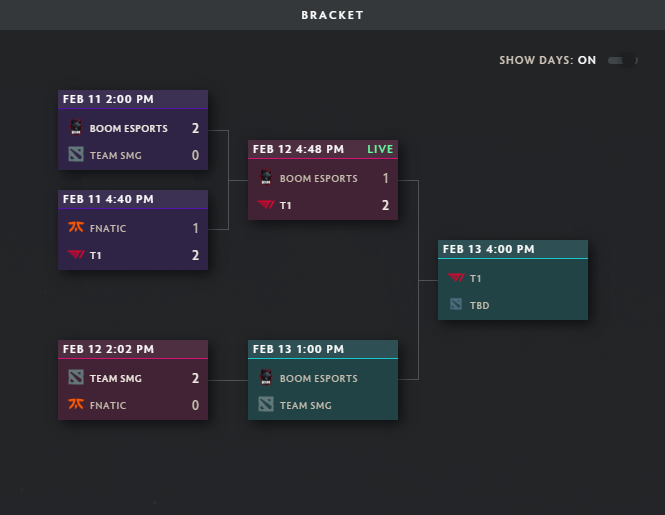Select the Feb 13 4:00 PM final match header

pos(488,249)
